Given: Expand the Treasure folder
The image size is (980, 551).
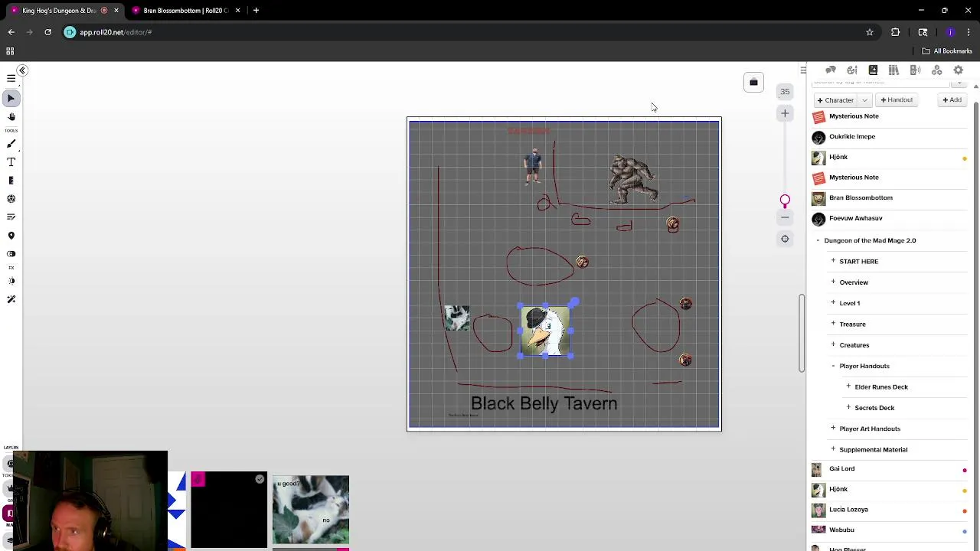Looking at the screenshot, I should click(833, 324).
